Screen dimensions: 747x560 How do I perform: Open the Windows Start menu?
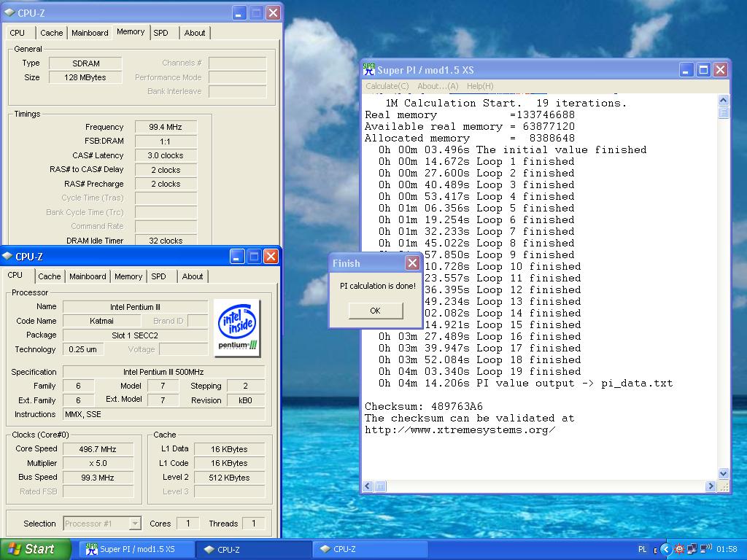(x=35, y=549)
